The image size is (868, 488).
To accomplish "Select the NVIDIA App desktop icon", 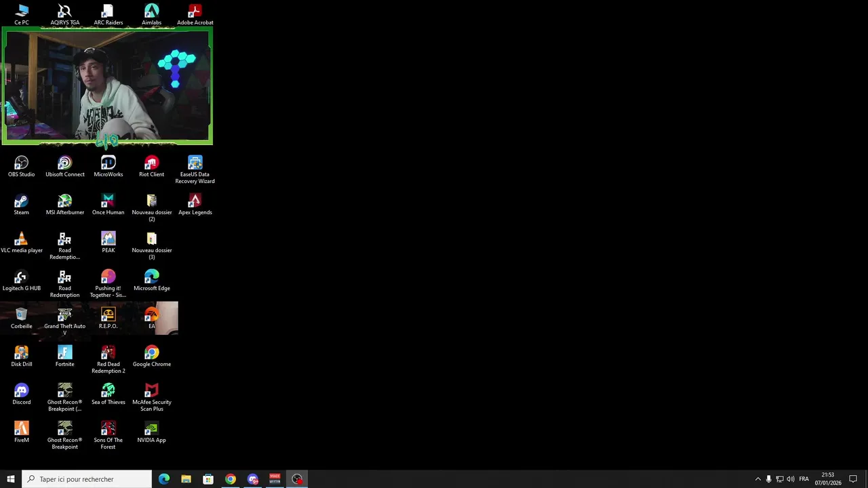I will 152,432.
